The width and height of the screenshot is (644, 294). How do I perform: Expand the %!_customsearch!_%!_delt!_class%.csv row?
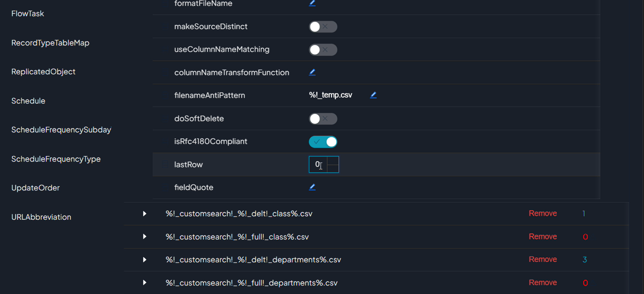click(x=144, y=214)
